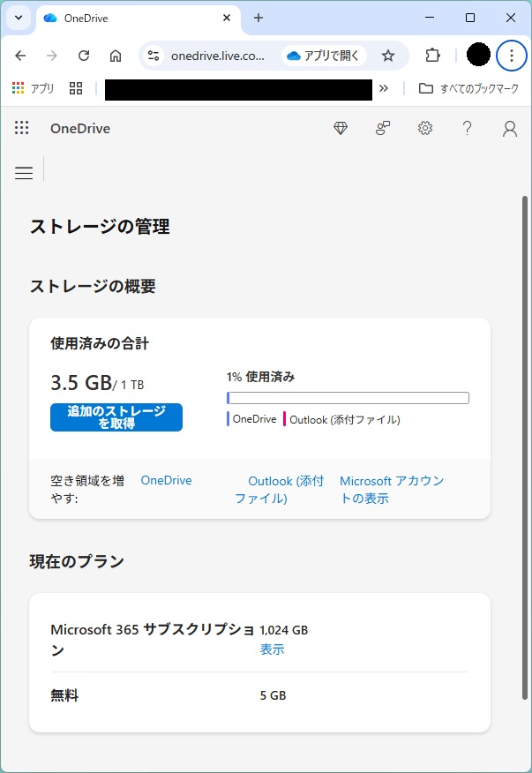Toggle the hamburger navigation menu
The image size is (532, 773).
point(24,173)
